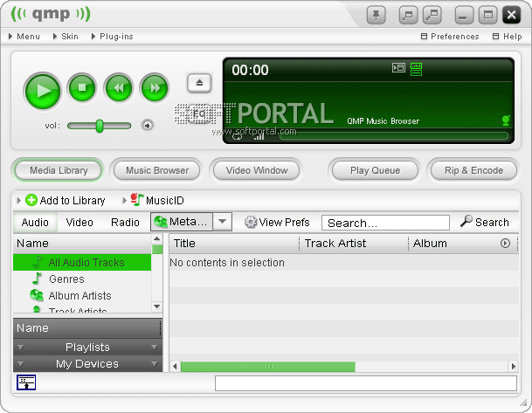
Task: Expand the Playlists section left arrow
Action: click(x=20, y=348)
